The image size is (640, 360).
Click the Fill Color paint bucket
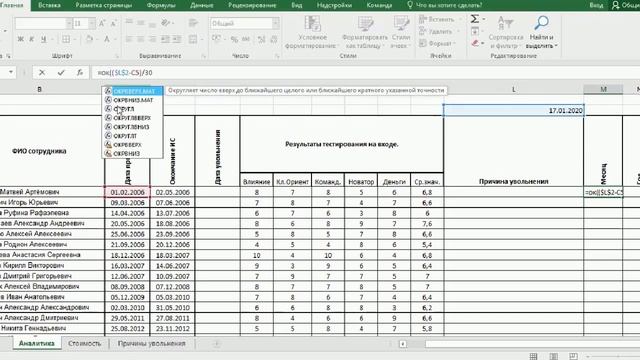(89, 39)
